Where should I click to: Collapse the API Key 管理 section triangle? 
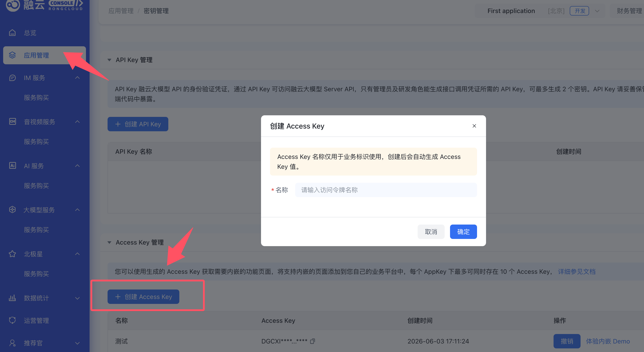pyautogui.click(x=109, y=60)
